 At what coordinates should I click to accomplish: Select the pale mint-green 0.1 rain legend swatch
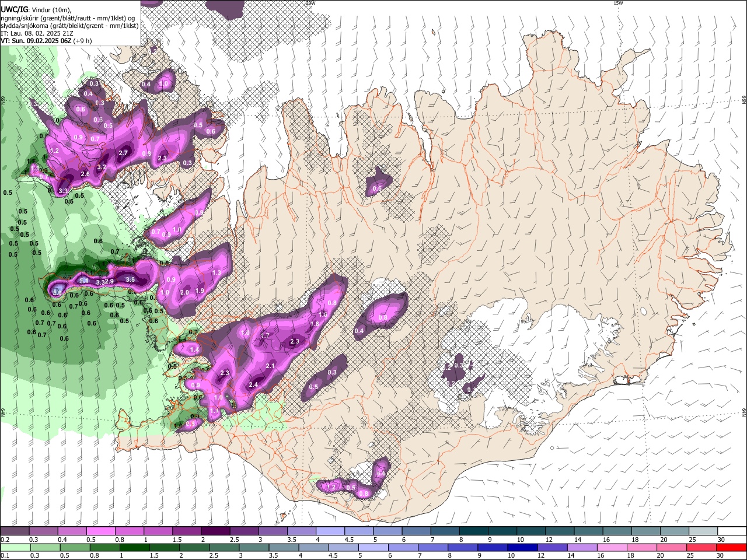(15, 548)
